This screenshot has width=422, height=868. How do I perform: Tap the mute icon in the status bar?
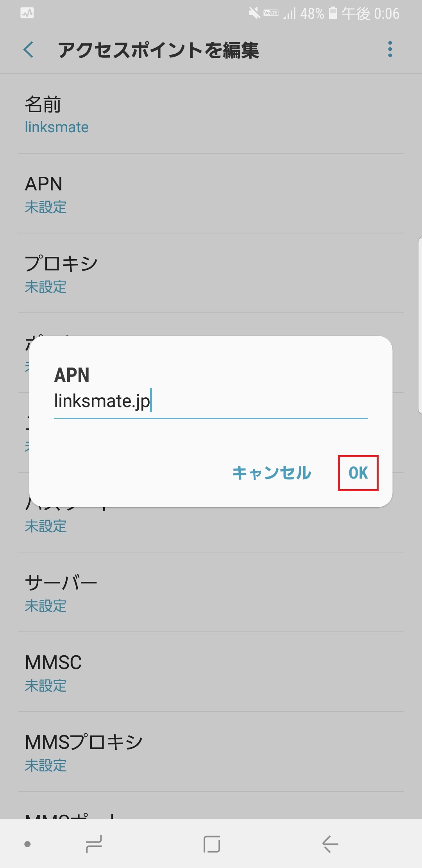(x=253, y=13)
